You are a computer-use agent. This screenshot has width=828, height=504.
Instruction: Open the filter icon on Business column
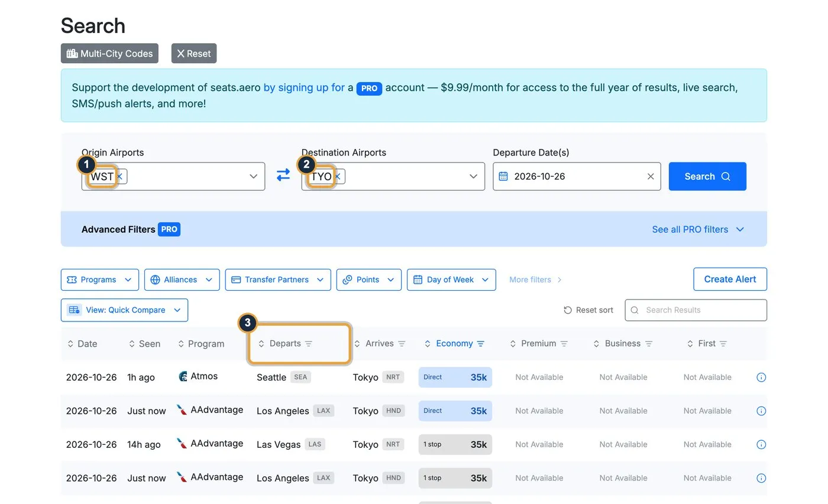coord(649,343)
